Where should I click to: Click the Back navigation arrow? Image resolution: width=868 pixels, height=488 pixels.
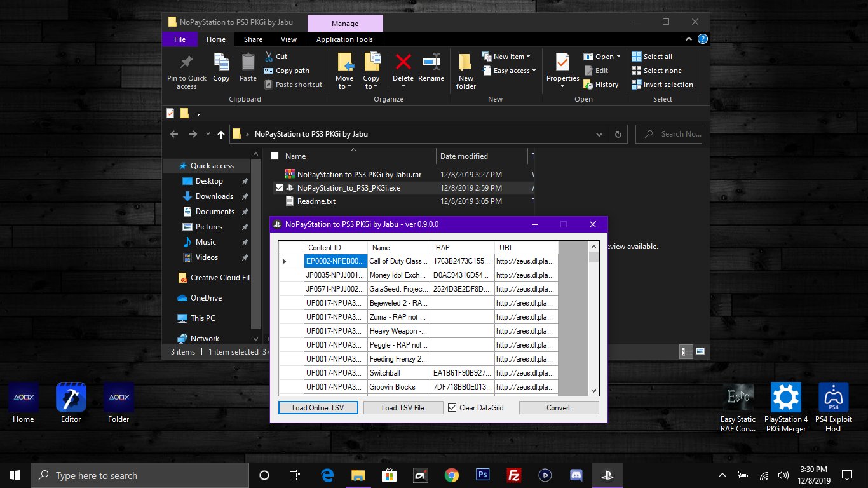click(175, 134)
